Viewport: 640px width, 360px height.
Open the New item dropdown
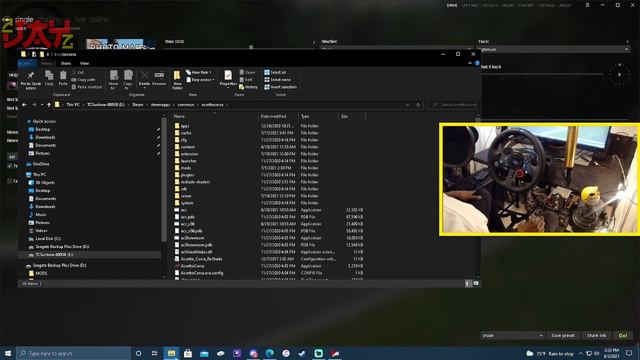point(199,72)
